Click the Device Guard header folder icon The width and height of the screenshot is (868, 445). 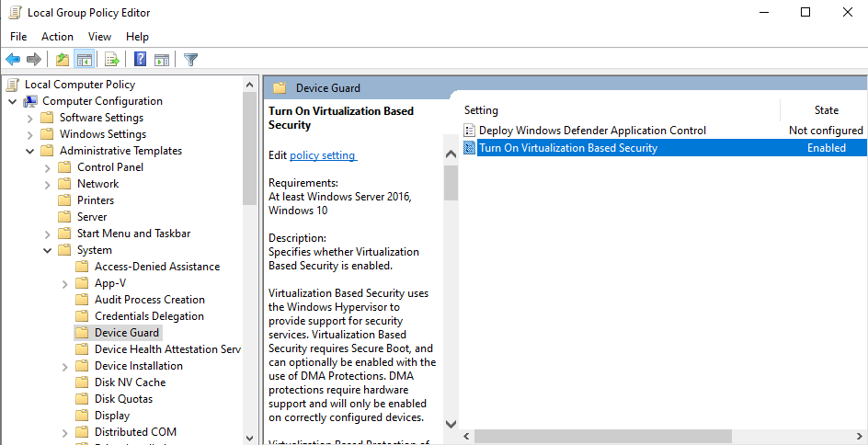pos(280,88)
